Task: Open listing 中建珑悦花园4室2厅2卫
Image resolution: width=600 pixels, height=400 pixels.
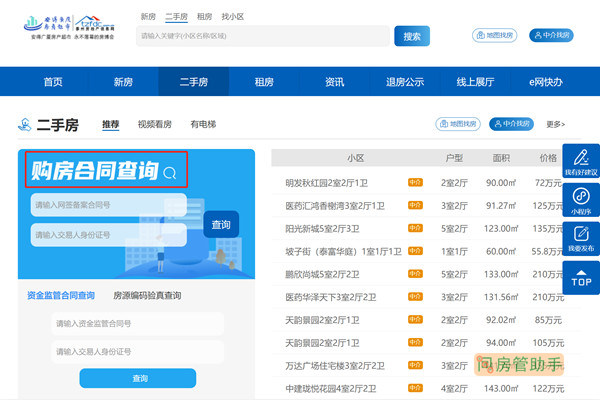Action: pos(331,389)
